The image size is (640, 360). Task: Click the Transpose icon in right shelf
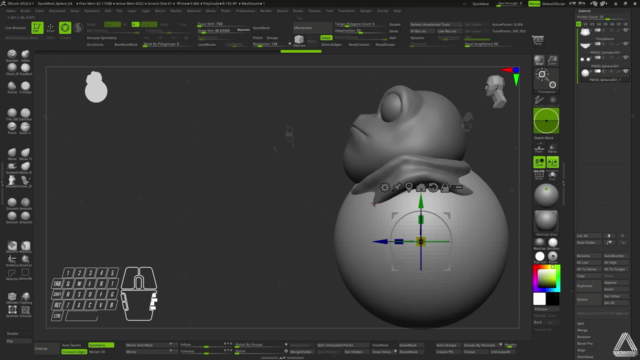pyautogui.click(x=547, y=80)
